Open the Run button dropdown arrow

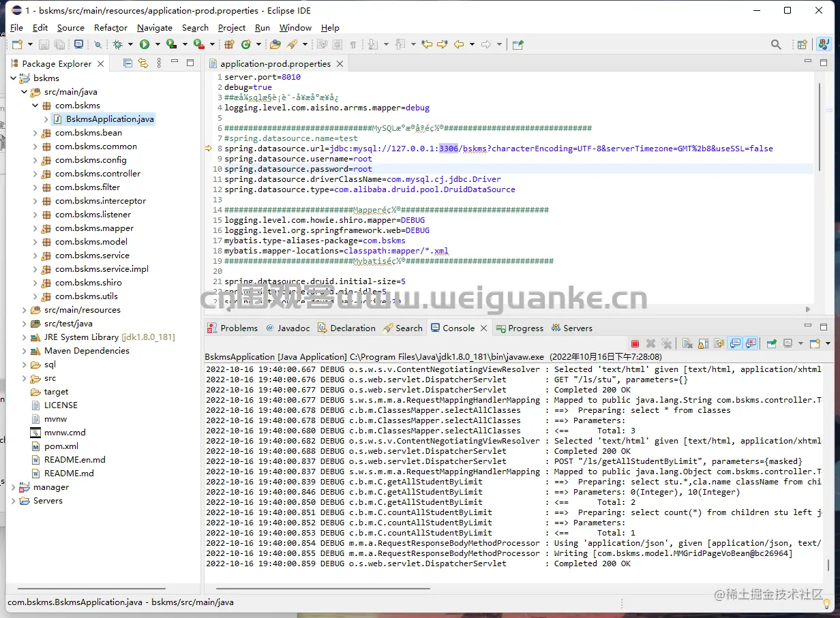(157, 44)
